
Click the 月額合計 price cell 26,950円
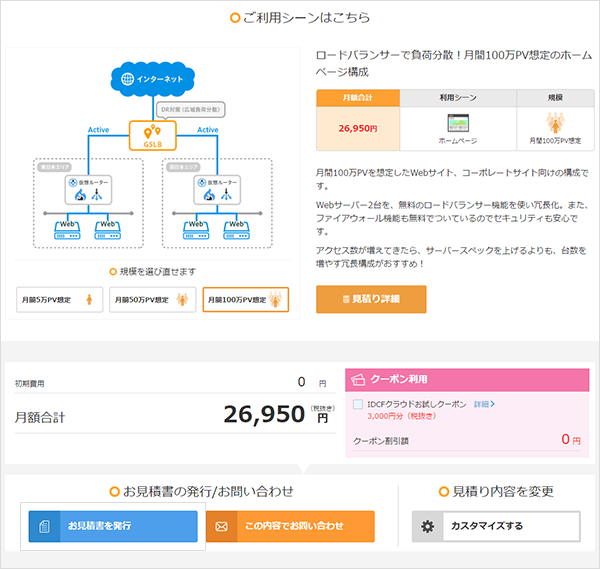(x=358, y=129)
